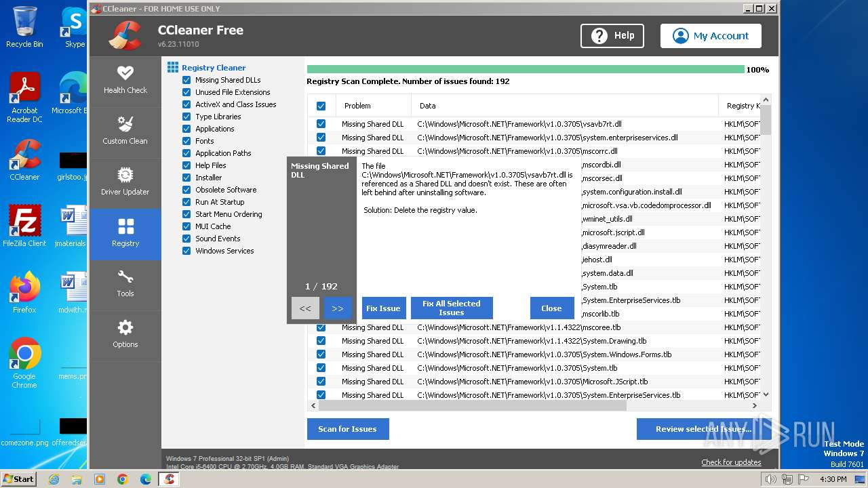
Task: Click the taskbar clock 4:30 PM
Action: [x=833, y=479]
